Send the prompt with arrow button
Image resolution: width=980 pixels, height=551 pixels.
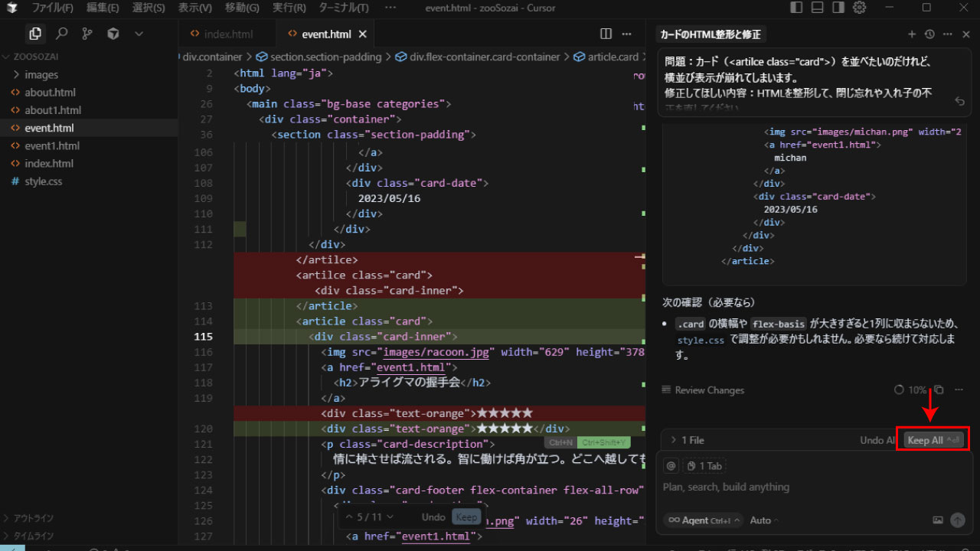point(958,520)
